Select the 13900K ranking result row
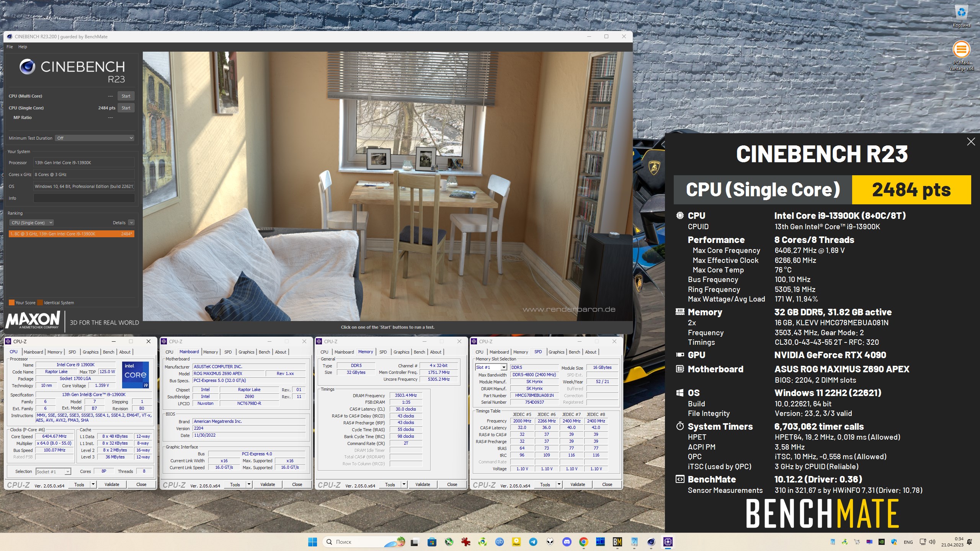Screen dimensions: 980x551 click(72, 234)
